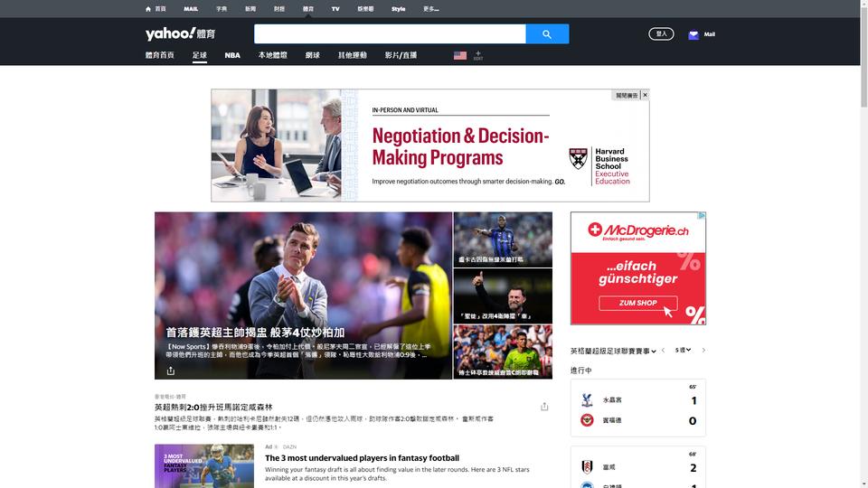This screenshot has width=868, height=488.
Task: Click the ZUM SHOP button in ad
Action: point(637,303)
